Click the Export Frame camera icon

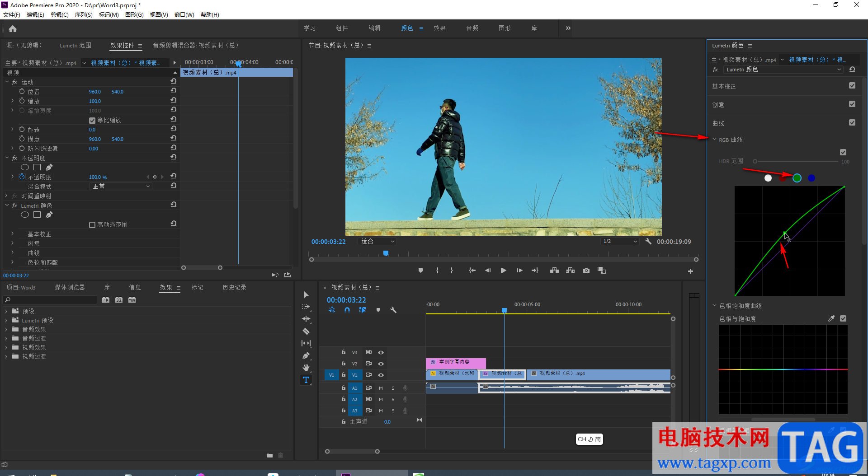(586, 271)
